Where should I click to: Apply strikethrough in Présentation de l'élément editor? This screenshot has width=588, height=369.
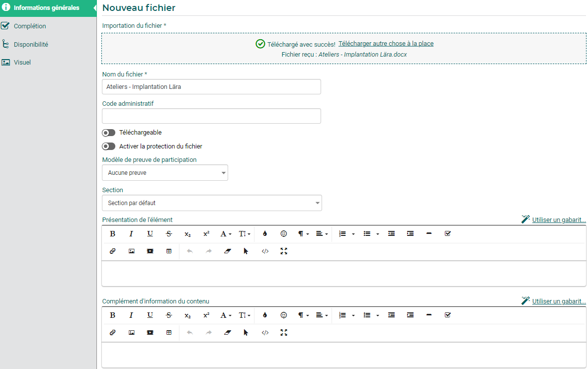pyautogui.click(x=169, y=234)
